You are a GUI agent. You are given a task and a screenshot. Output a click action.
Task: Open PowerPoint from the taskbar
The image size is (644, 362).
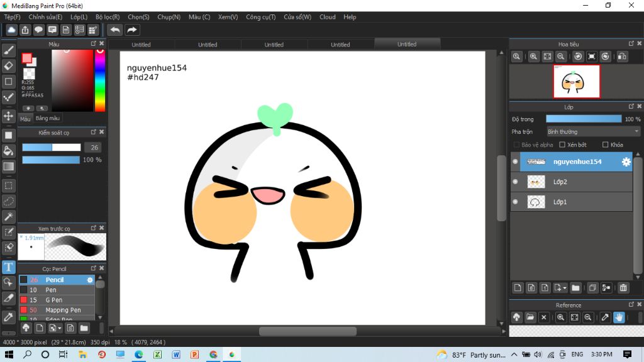[x=195, y=354]
